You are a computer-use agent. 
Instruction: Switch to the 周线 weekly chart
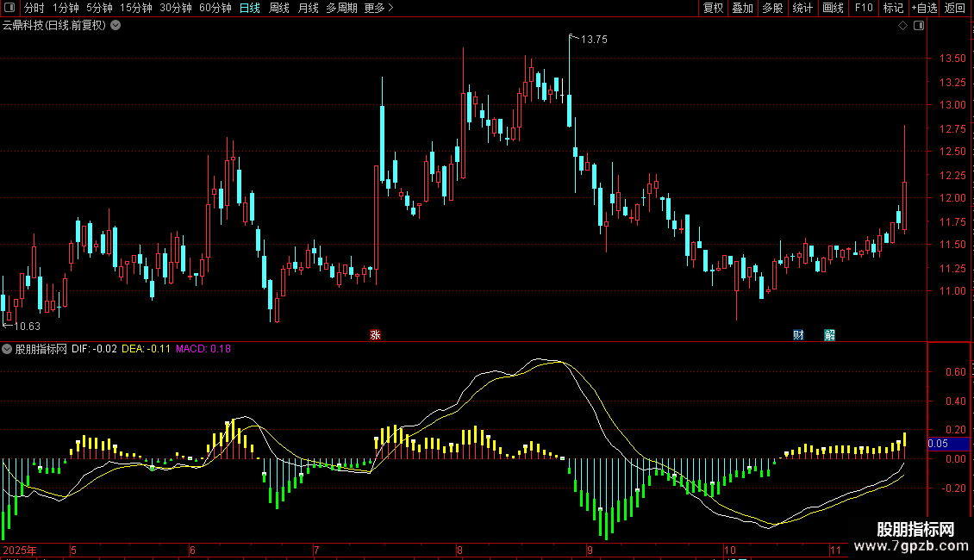(x=279, y=8)
